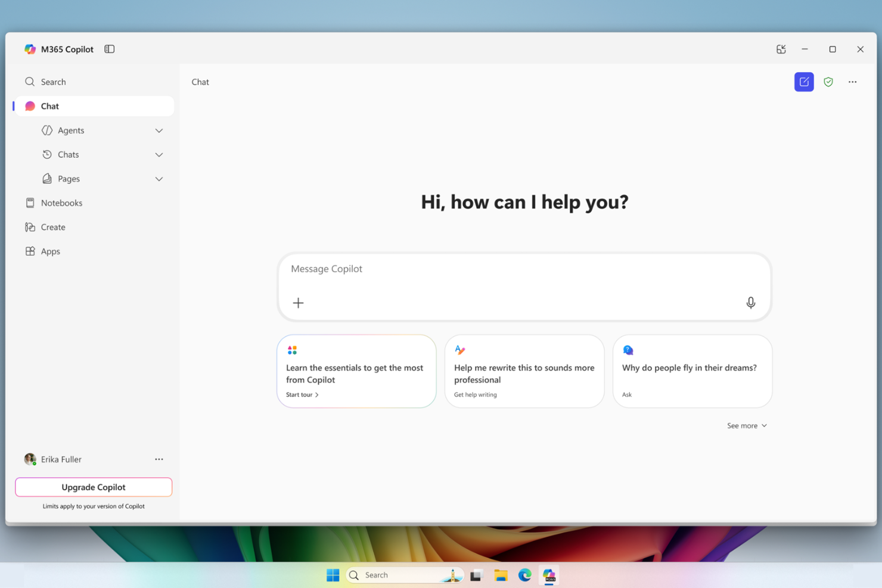This screenshot has height=588, width=882.
Task: Open Task View on the taskbar
Action: coord(476,575)
